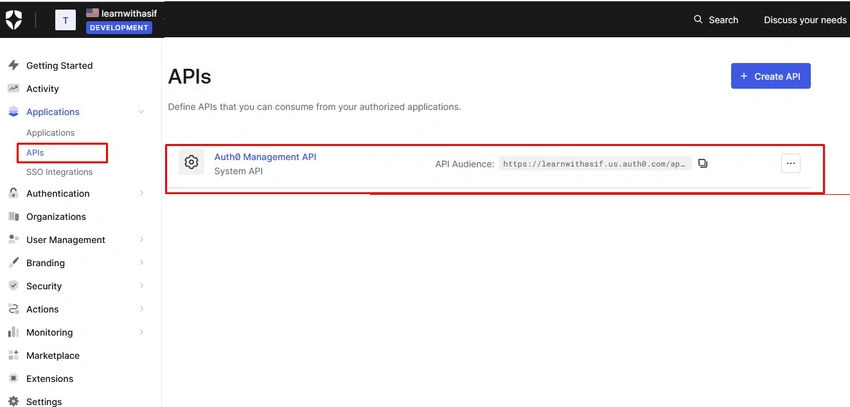Copy the API Audience URL
Screen dimensions: 850x407
tap(703, 163)
